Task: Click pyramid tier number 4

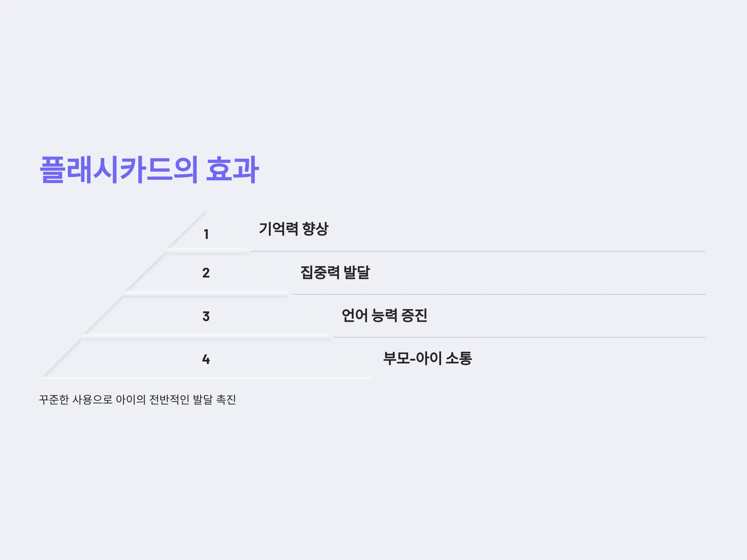Action: click(206, 359)
